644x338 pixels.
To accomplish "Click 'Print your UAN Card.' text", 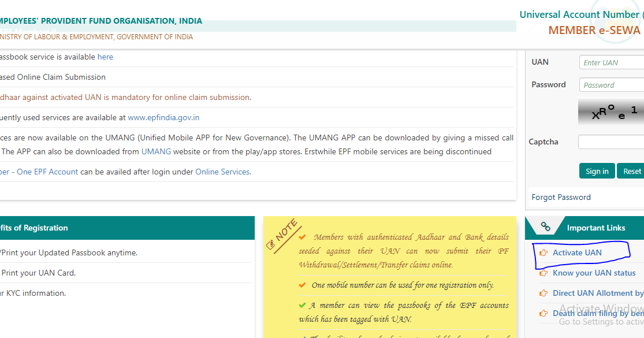I will 39,273.
